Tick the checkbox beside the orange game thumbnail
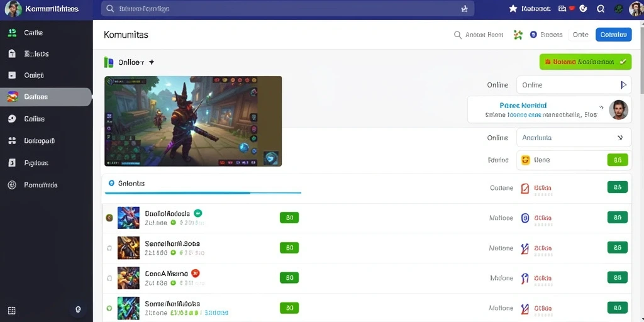 [x=109, y=248]
